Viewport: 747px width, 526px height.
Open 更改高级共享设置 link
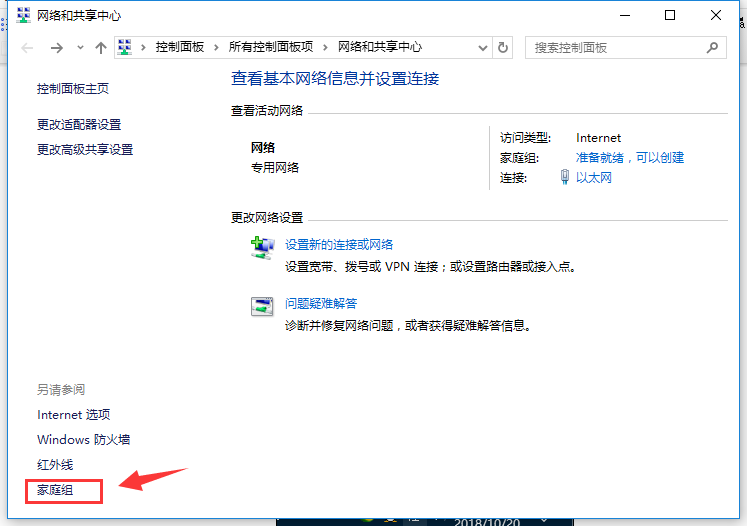pos(85,149)
